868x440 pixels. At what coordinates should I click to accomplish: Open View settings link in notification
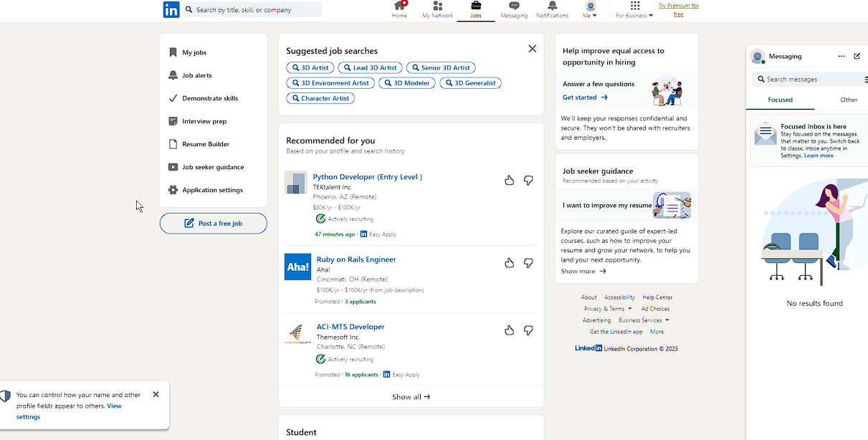point(69,411)
